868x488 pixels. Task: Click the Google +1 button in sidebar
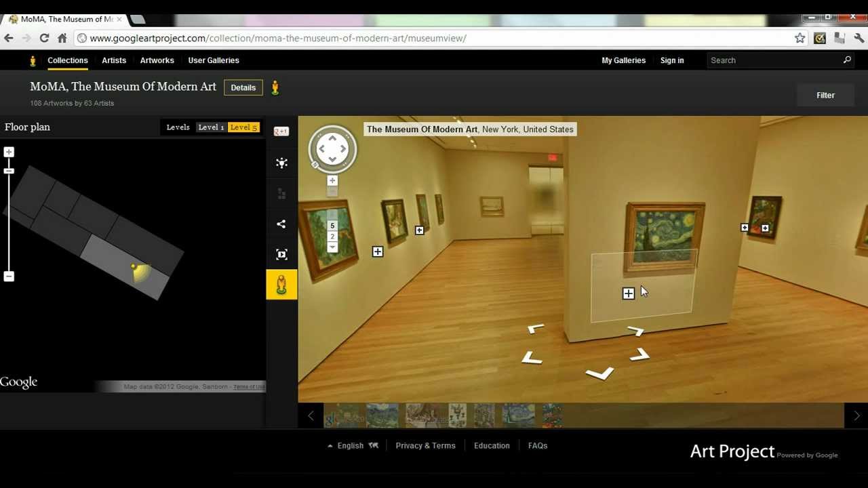(281, 131)
